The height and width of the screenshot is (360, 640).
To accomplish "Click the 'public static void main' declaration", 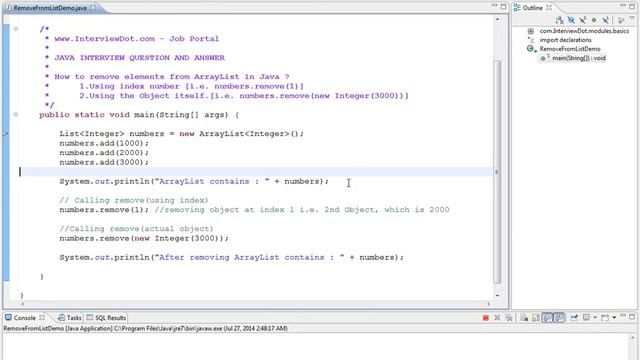I will click(139, 115).
